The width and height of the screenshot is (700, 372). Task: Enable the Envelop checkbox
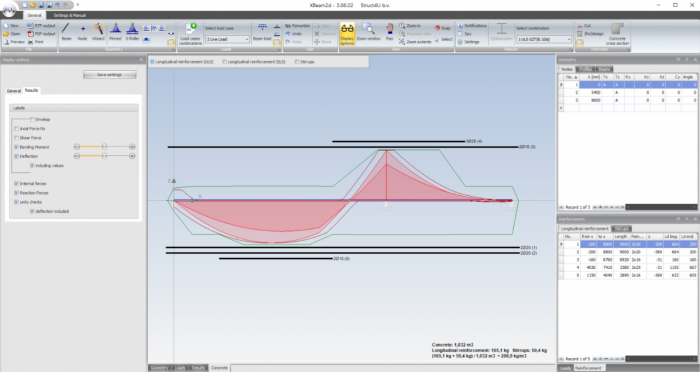[33, 119]
